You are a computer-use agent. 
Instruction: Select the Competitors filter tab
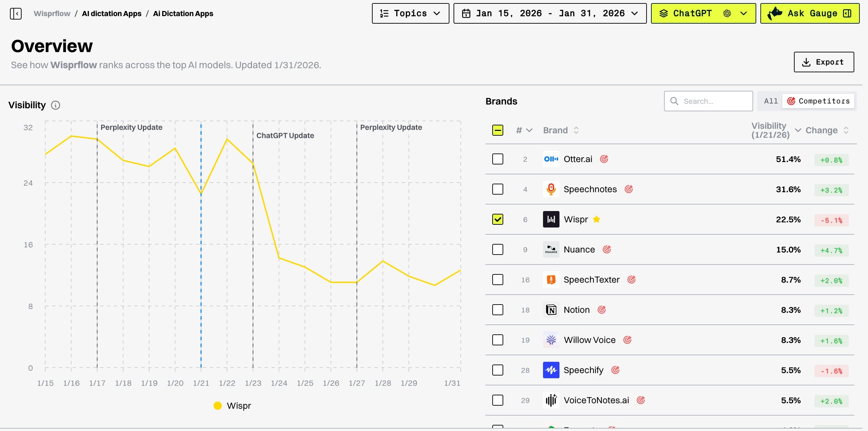coord(818,101)
